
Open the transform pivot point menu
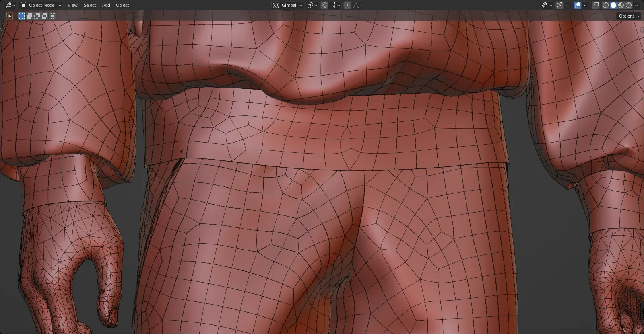coord(312,5)
